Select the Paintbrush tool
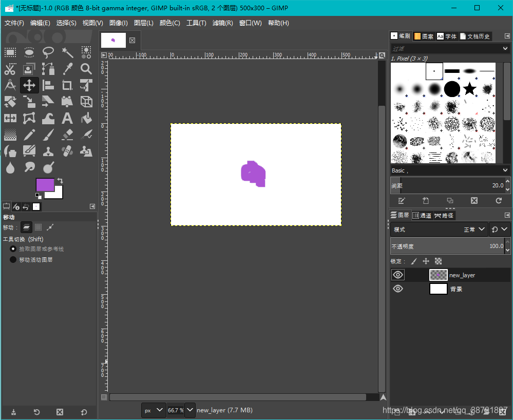 [x=48, y=135]
